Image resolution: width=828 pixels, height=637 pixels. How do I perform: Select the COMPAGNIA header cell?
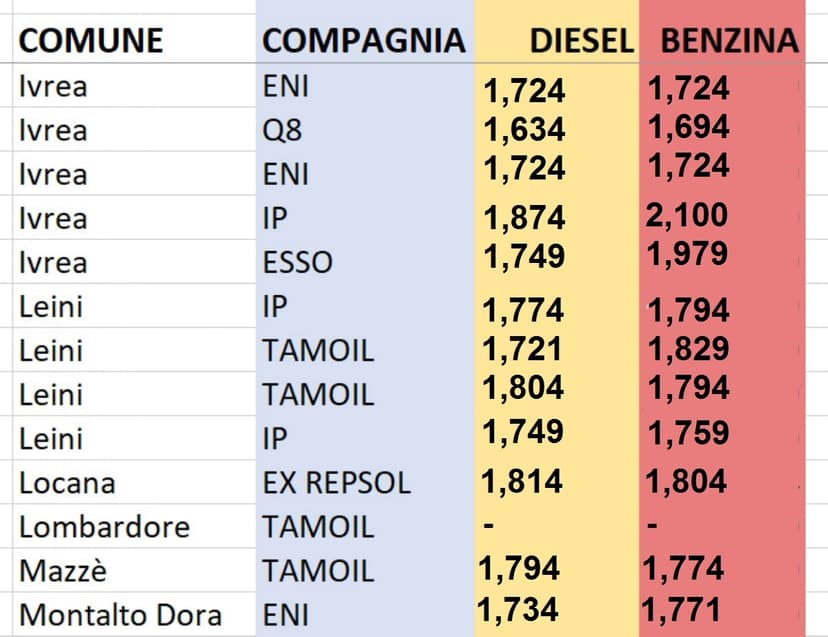point(363,40)
